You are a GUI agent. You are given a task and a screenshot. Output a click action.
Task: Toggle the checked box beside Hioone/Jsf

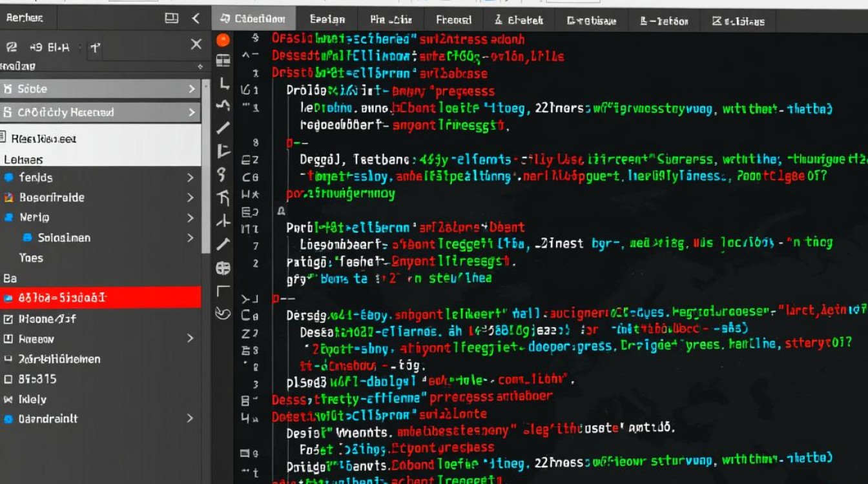pyautogui.click(x=8, y=319)
